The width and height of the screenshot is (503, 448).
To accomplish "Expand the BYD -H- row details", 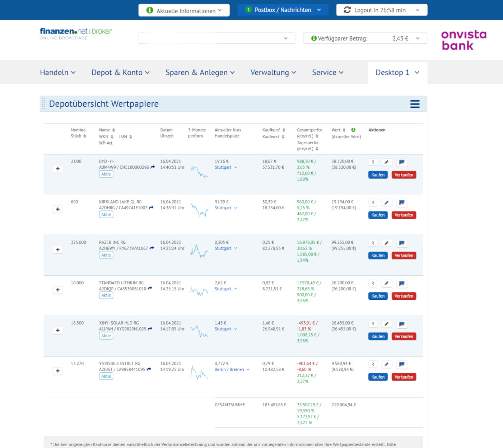I will 58,169.
